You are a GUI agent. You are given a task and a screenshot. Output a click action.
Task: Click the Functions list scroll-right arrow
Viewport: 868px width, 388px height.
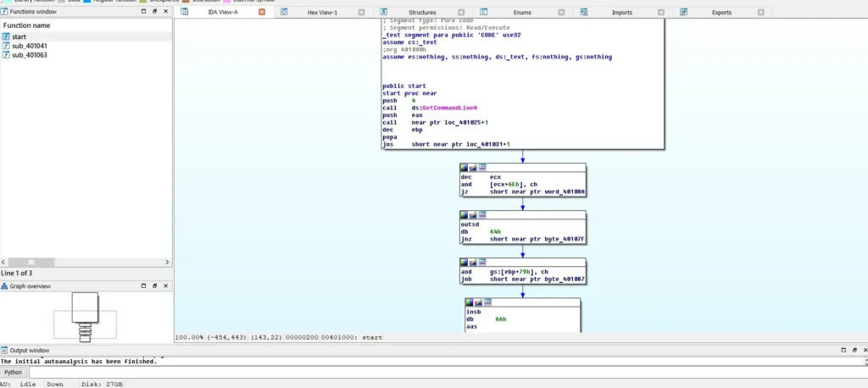tap(168, 262)
